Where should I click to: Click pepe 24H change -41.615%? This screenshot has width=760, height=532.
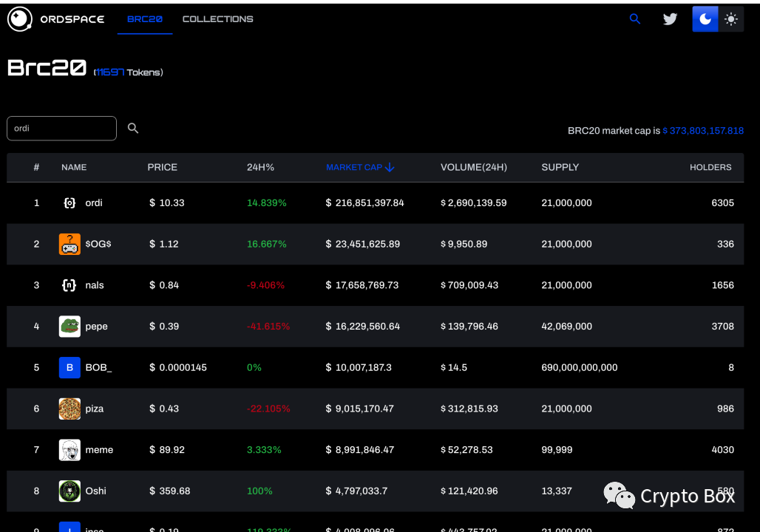(x=268, y=327)
